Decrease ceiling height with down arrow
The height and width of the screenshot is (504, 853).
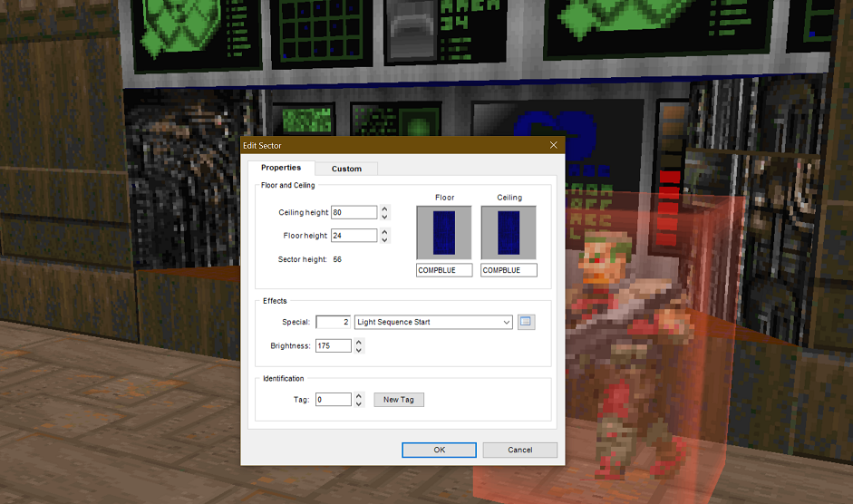384,217
